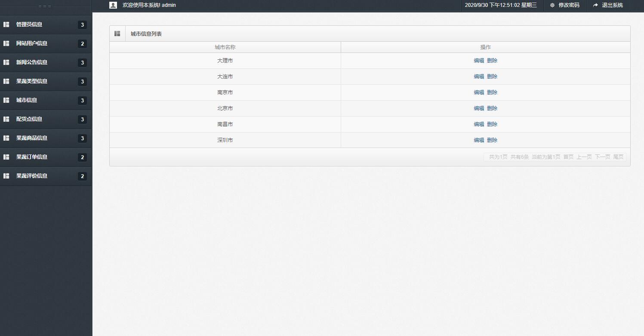644x336 pixels.
Task: Click the 南京市 cell
Action: 225,92
